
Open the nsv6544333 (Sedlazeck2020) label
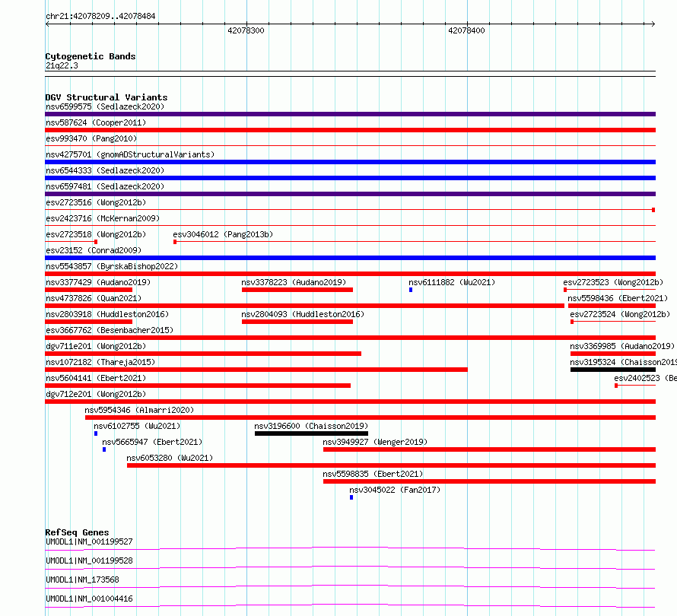point(105,170)
